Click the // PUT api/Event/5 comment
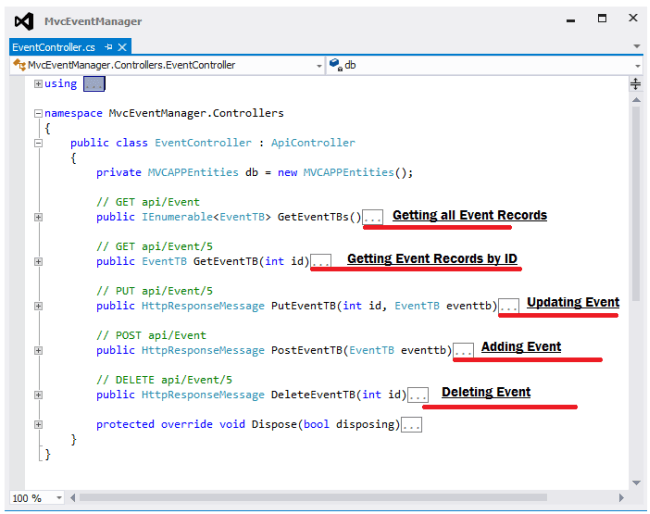The height and width of the screenshot is (514, 650). pos(155,291)
